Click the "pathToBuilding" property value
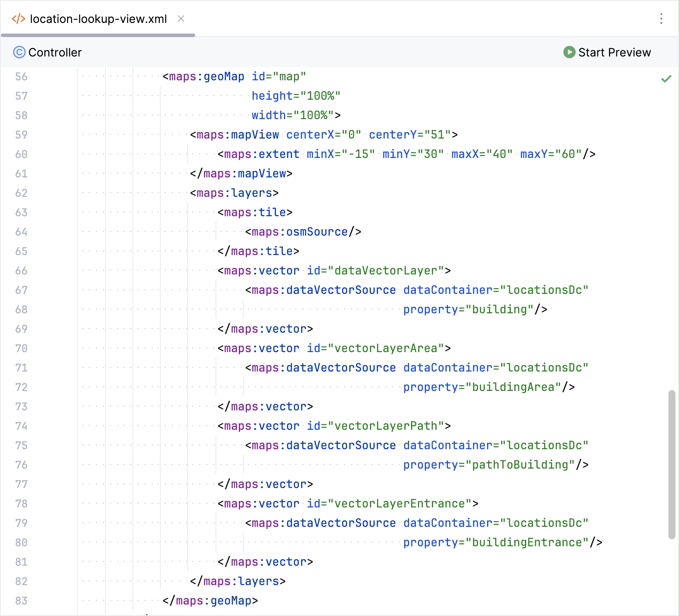The image size is (679, 616). pos(520,465)
